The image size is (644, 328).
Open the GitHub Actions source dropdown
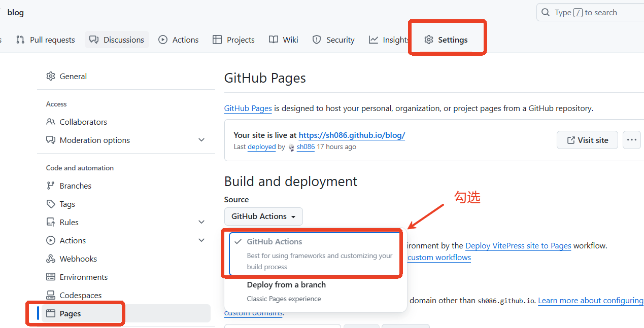(263, 216)
